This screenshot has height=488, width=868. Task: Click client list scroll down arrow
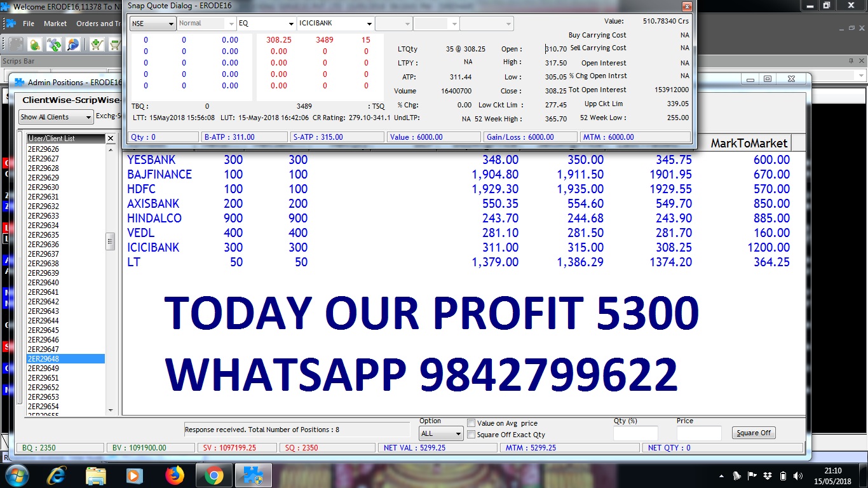click(x=110, y=410)
